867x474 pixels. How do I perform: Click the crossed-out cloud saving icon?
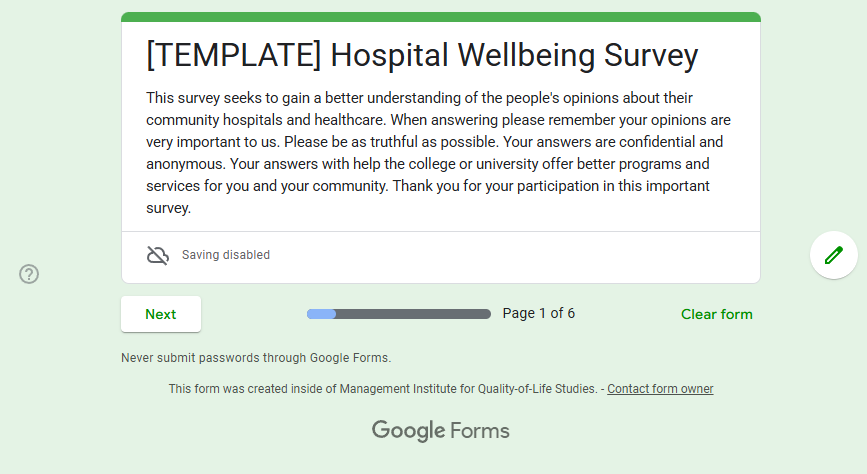pos(158,255)
